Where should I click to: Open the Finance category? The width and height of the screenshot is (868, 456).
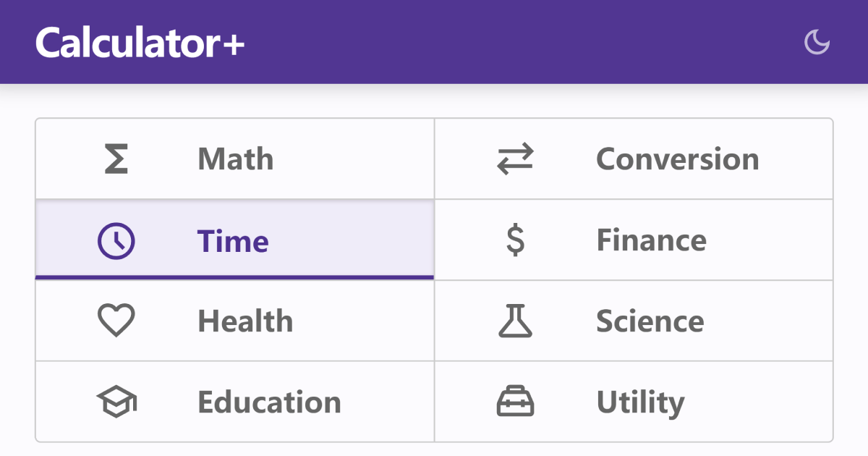[x=634, y=240]
